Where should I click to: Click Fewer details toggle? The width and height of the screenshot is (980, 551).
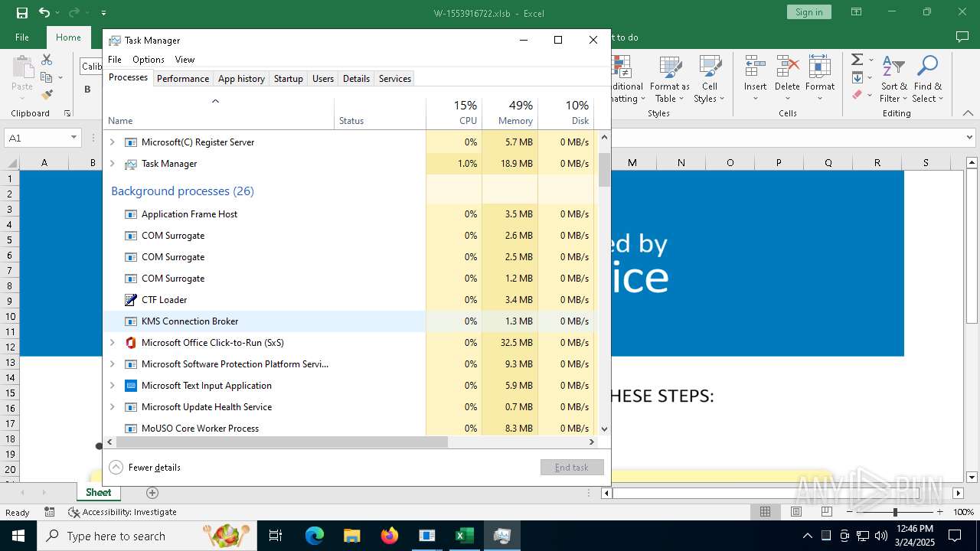click(145, 468)
